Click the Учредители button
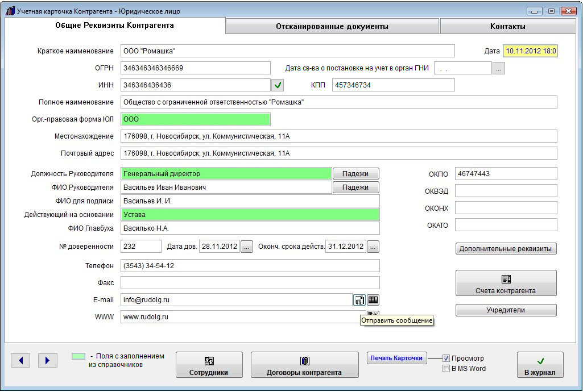This screenshot has width=583, height=392. click(x=506, y=310)
